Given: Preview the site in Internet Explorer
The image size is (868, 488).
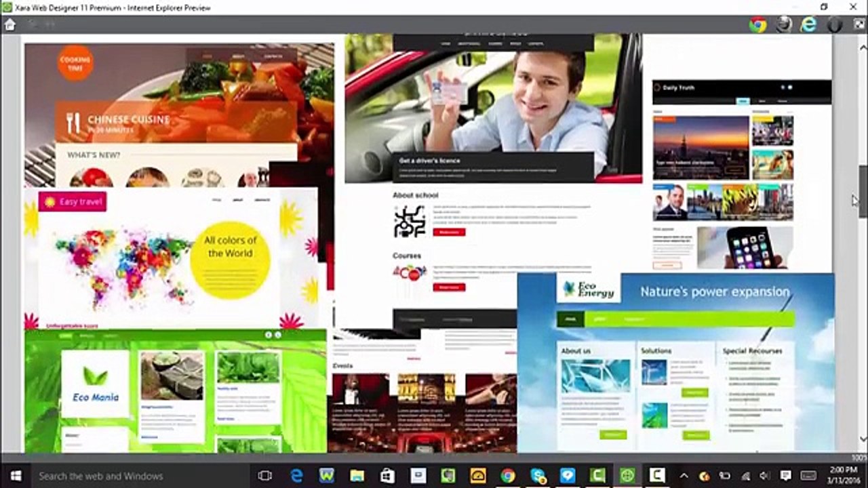Looking at the screenshot, I should click(x=808, y=24).
